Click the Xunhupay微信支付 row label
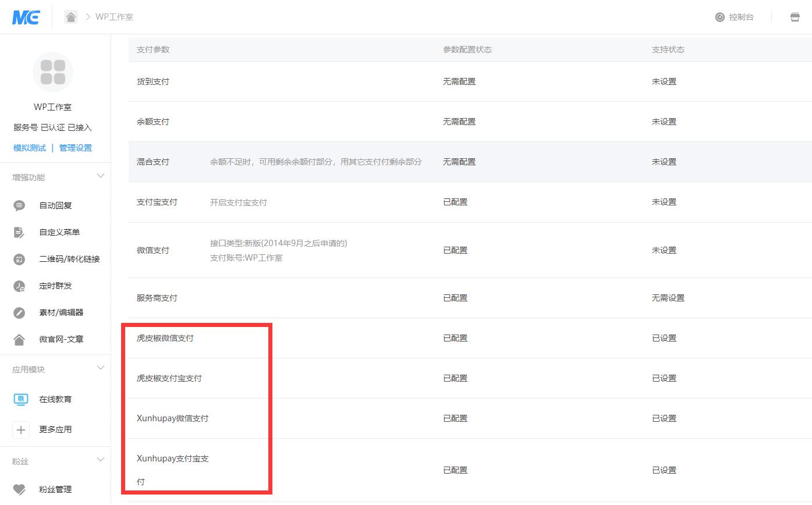812x505 pixels. pyautogui.click(x=173, y=418)
